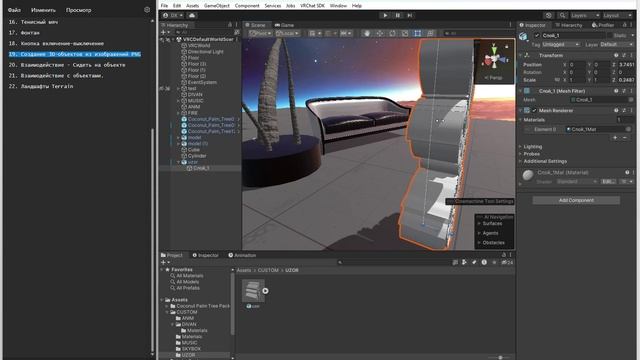The height and width of the screenshot is (360, 640).
Task: Open the Tag dropdown showing Untagged
Action: click(x=561, y=44)
